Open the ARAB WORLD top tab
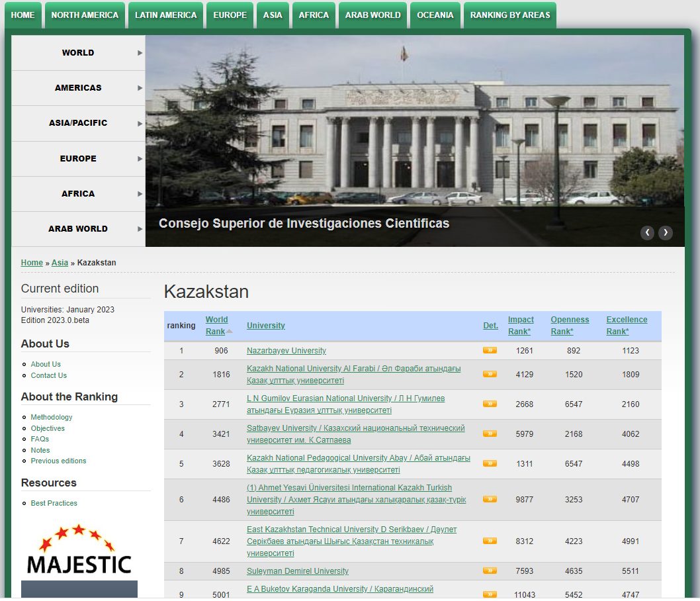This screenshot has width=700, height=601. 372,15
